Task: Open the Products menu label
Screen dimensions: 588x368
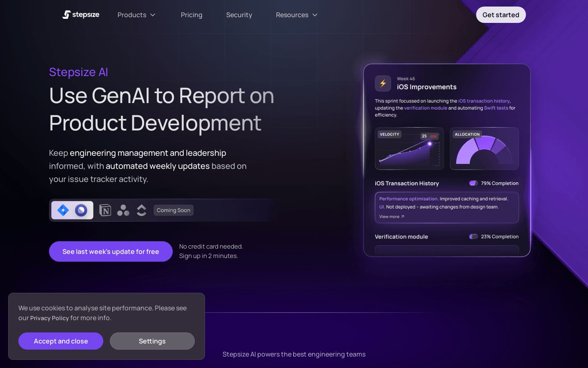Action: [132, 15]
